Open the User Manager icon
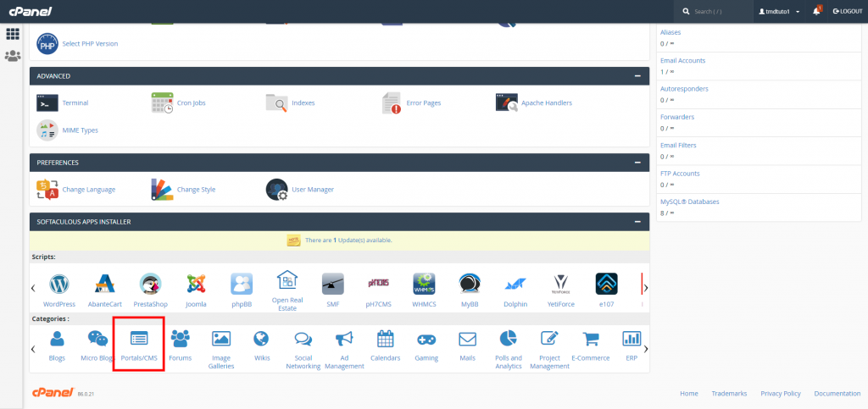Screen dimensions: 868x409 [x=277, y=189]
